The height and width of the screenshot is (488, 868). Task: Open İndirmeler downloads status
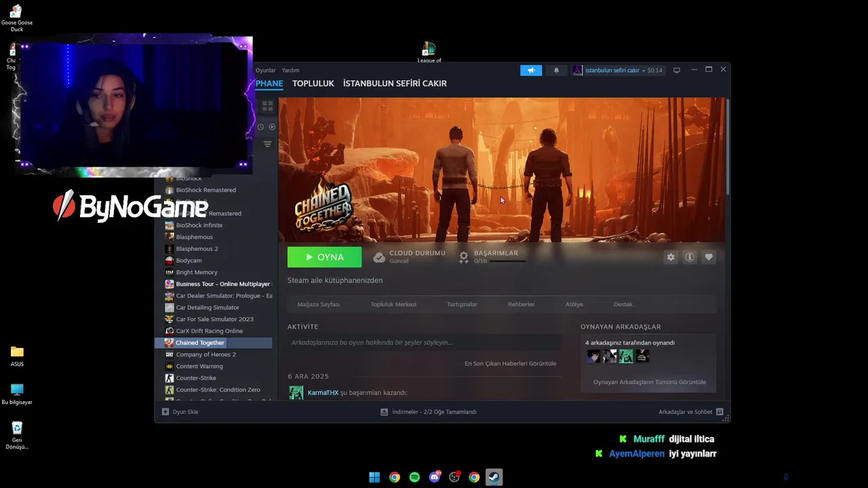(x=429, y=412)
